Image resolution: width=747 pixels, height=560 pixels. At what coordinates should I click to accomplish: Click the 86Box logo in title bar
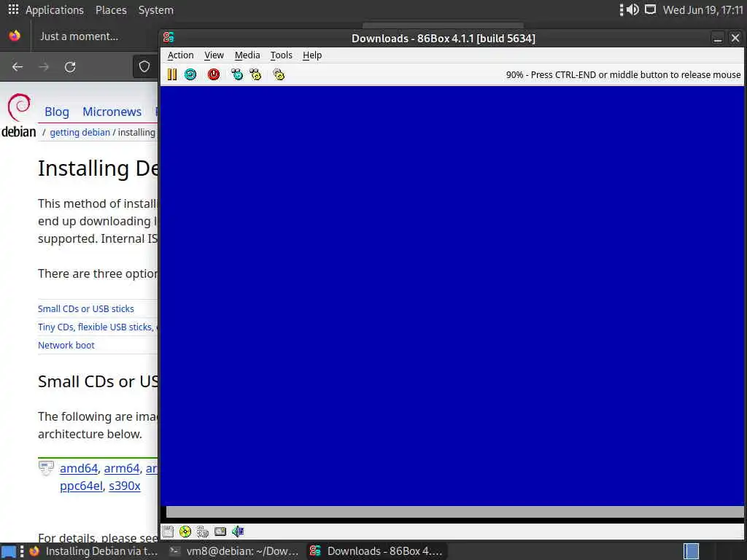click(169, 38)
